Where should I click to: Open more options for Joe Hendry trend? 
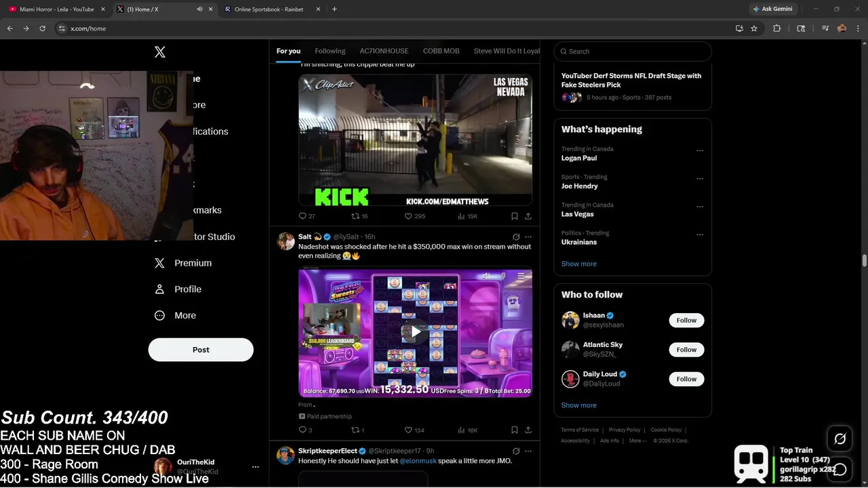700,179
